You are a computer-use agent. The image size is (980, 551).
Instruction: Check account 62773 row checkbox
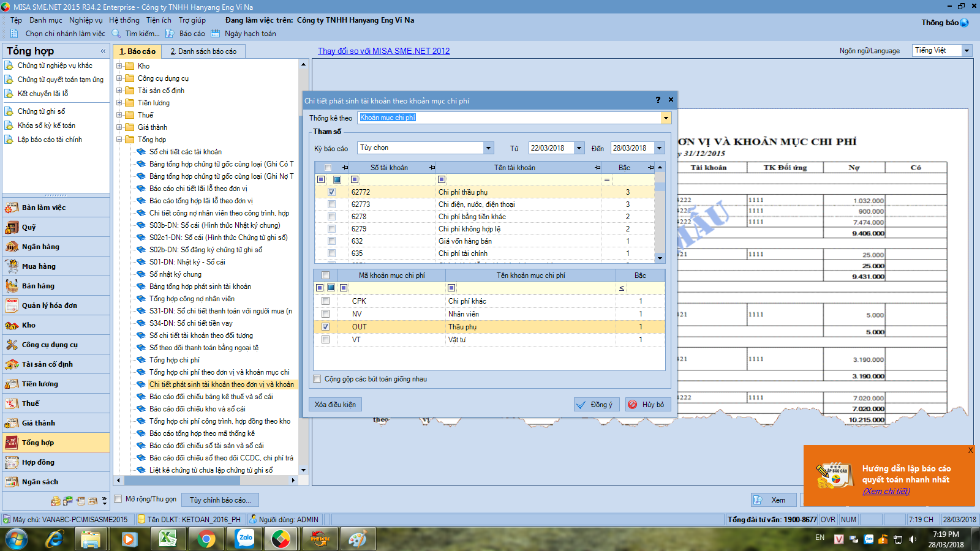click(x=331, y=204)
